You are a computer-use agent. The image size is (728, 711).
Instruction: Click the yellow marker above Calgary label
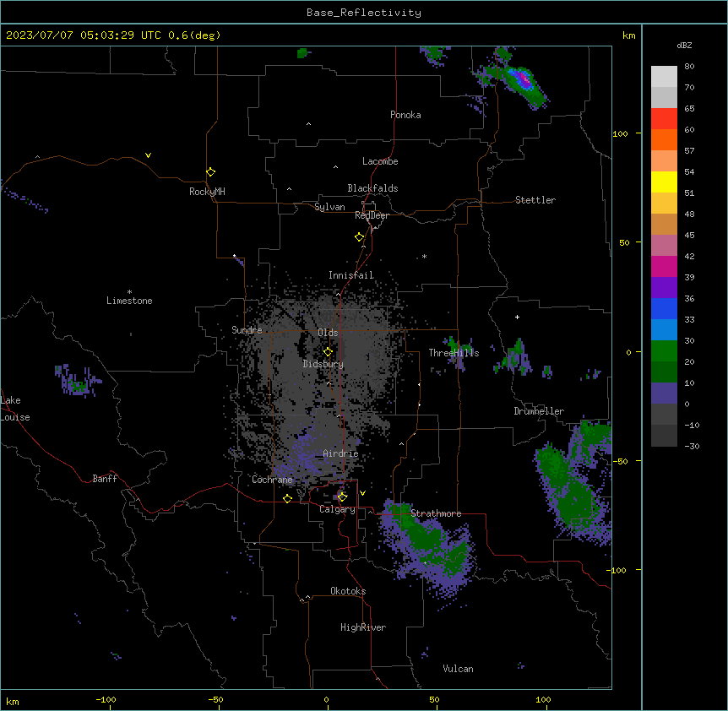pyautogui.click(x=342, y=497)
